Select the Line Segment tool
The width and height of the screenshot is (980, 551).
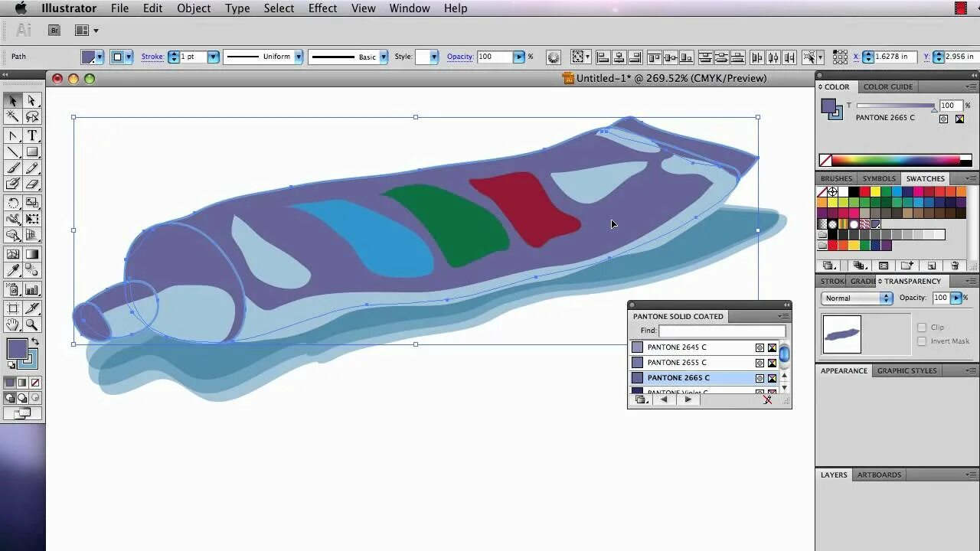click(x=13, y=152)
